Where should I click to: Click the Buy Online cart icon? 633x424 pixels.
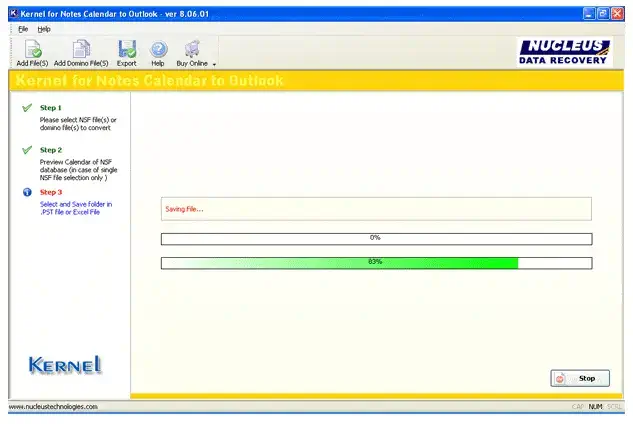[192, 49]
